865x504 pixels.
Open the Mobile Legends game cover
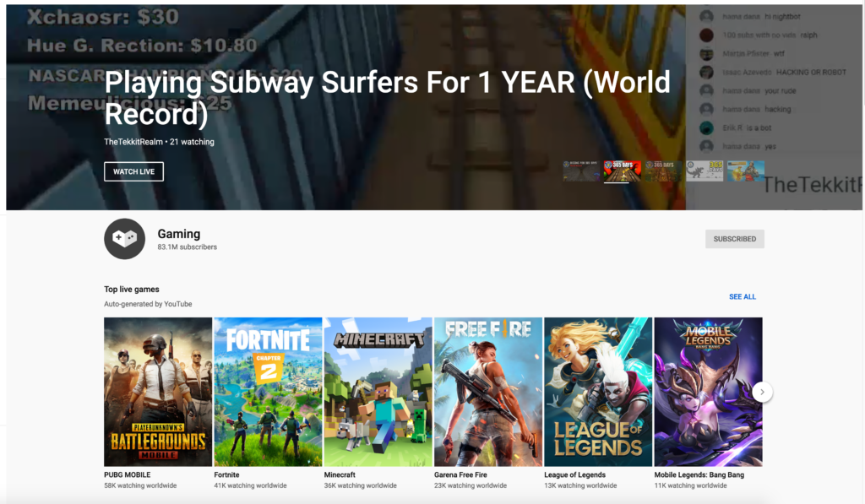708,392
